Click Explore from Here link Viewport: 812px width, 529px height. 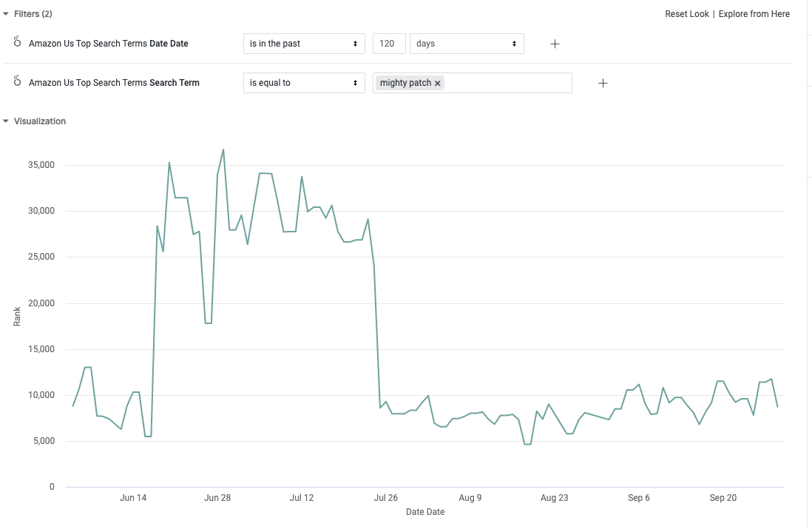754,14
